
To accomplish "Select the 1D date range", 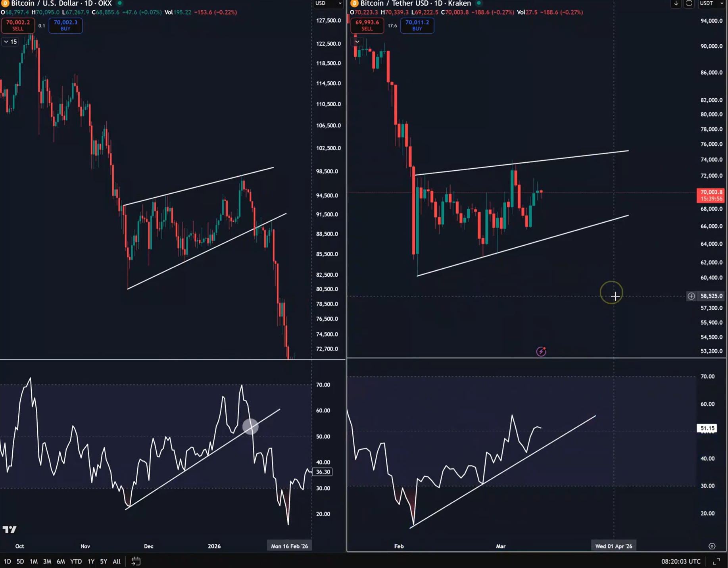I will coord(8,561).
